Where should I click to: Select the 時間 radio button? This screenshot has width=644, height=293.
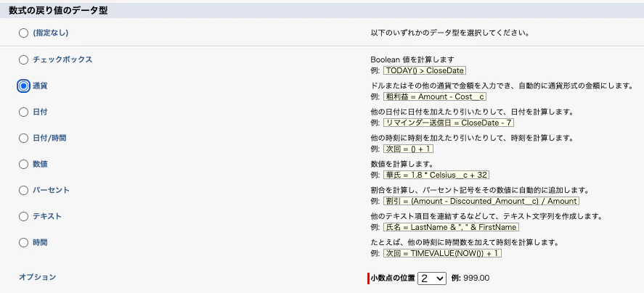coord(23,242)
